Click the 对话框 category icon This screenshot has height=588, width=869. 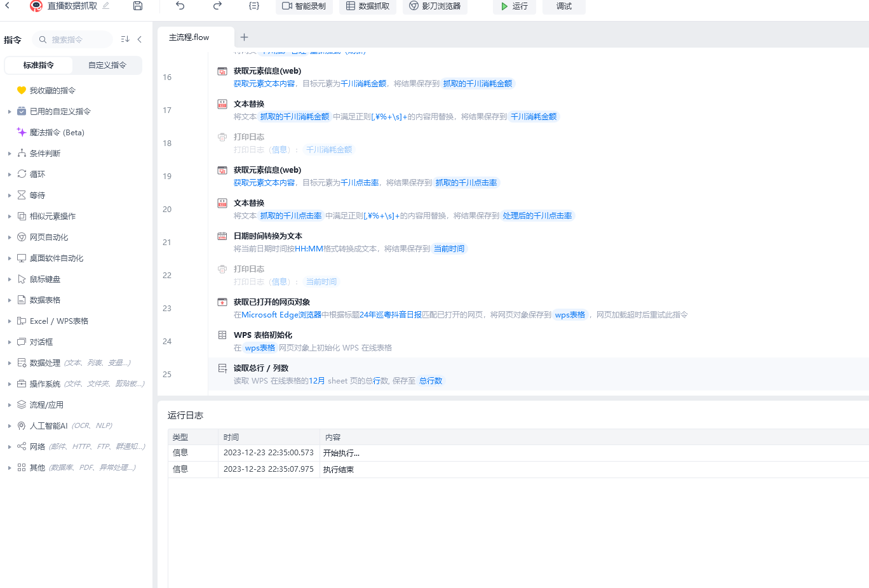pos(22,342)
